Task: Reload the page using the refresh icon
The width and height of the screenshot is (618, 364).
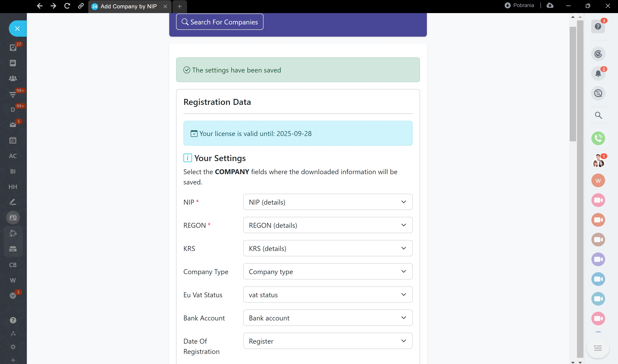Action: point(67,6)
